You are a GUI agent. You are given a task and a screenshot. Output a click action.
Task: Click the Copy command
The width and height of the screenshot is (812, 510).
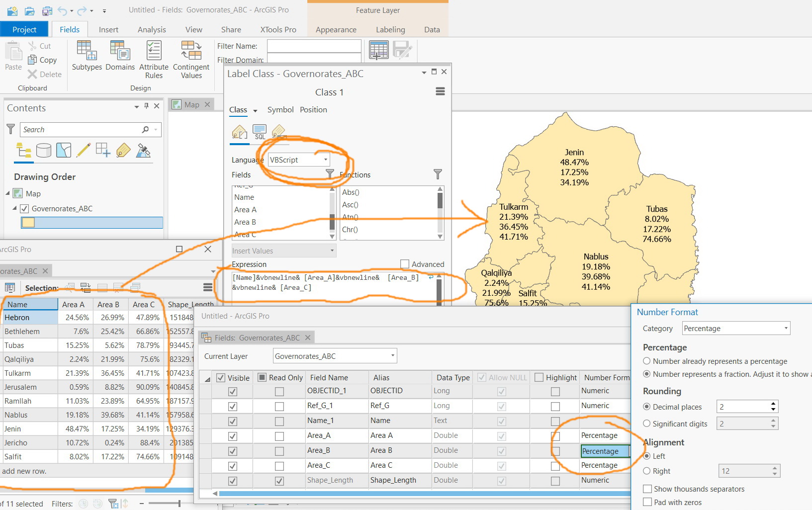tap(42, 60)
